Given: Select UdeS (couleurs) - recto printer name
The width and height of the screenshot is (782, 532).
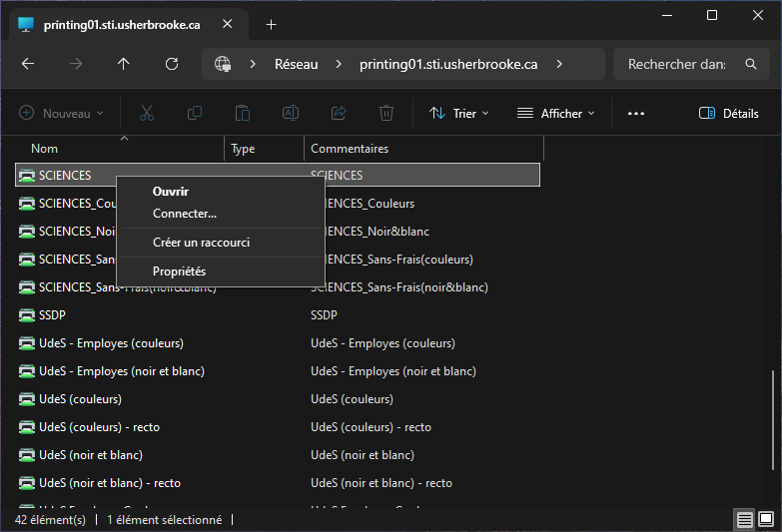Looking at the screenshot, I should [x=99, y=427].
